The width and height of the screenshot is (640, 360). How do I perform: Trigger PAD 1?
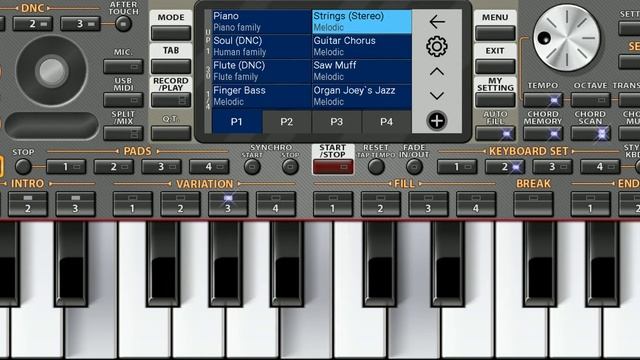pyautogui.click(x=66, y=167)
